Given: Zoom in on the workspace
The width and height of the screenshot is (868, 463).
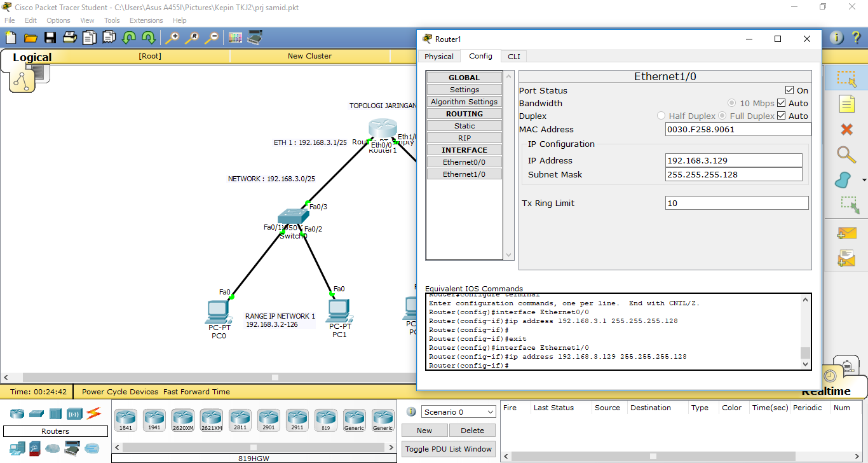Looking at the screenshot, I should pos(172,38).
